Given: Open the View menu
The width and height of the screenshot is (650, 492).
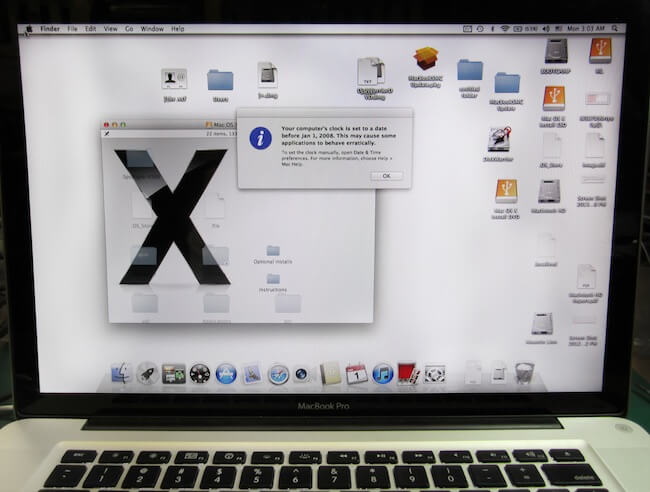Looking at the screenshot, I should coord(110,29).
